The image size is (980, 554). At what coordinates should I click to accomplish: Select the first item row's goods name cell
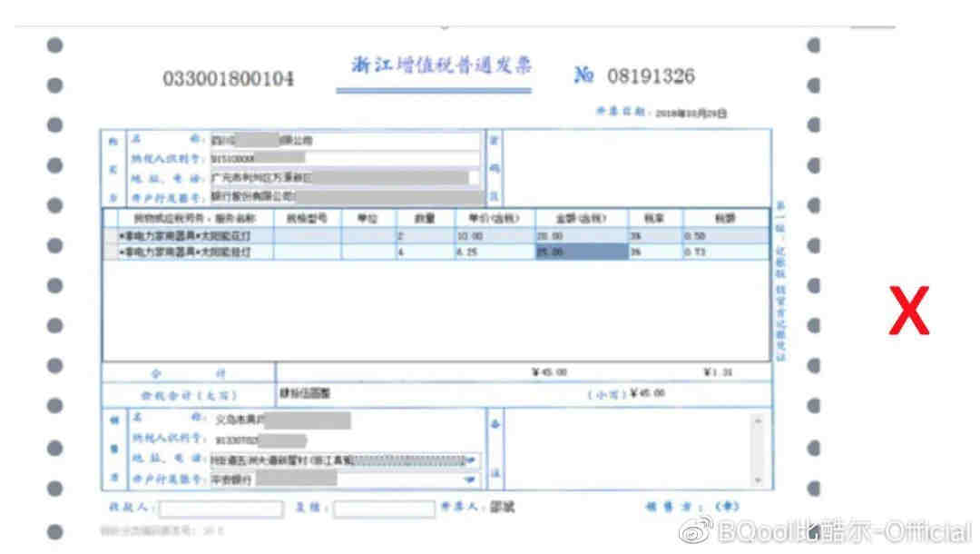pyautogui.click(x=196, y=236)
